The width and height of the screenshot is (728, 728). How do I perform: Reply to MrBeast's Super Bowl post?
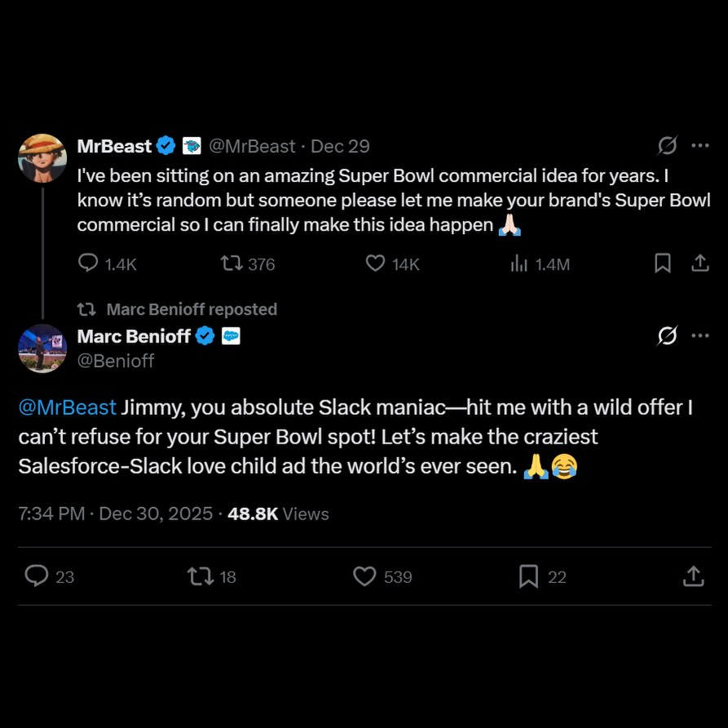[88, 263]
